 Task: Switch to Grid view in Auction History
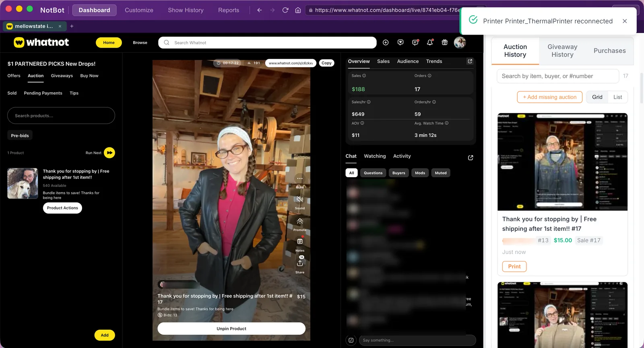tap(597, 97)
